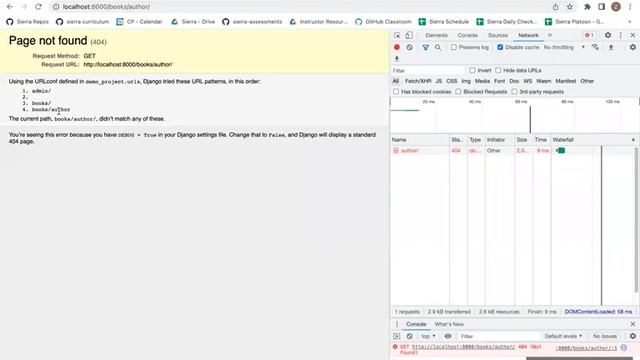Create live expression with the eye icon
This screenshot has width=640, height=360.
(448, 336)
